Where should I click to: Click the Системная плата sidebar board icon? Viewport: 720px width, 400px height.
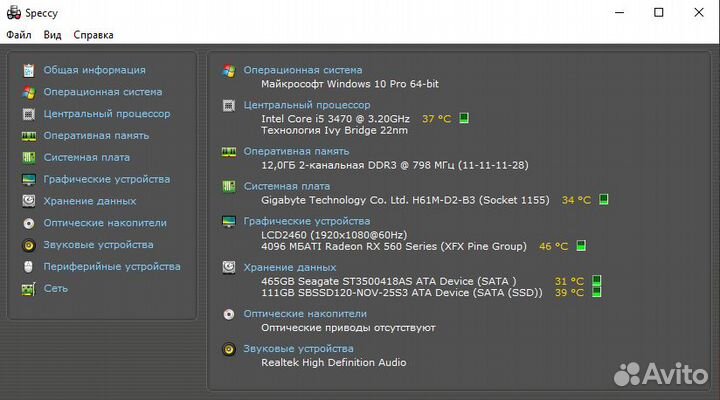pyautogui.click(x=28, y=158)
